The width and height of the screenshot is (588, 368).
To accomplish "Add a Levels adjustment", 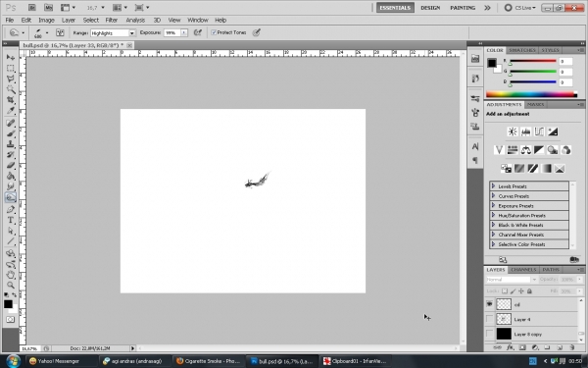I will click(525, 131).
